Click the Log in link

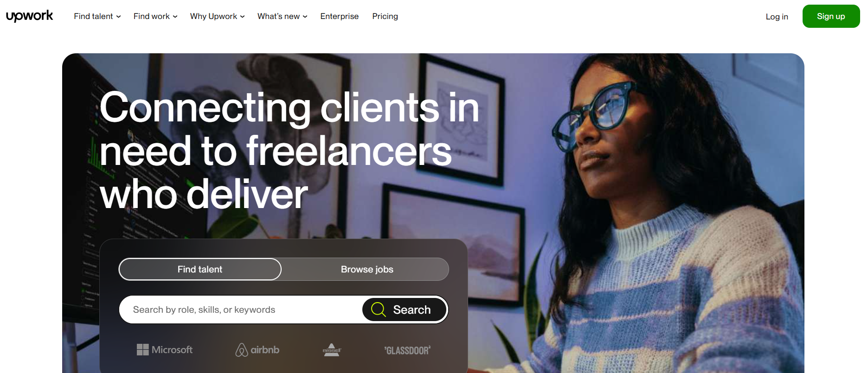click(x=777, y=17)
